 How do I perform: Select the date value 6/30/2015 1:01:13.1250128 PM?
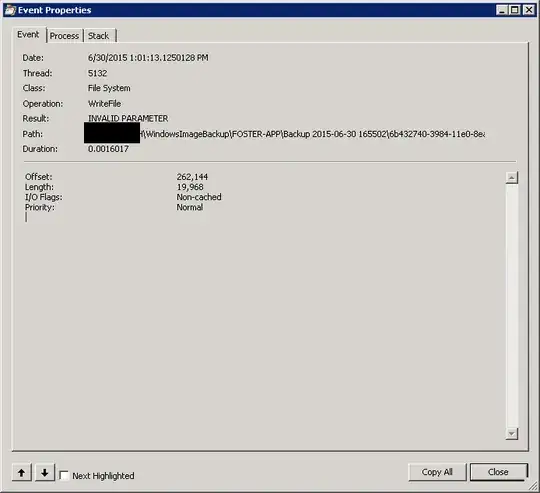(x=148, y=58)
